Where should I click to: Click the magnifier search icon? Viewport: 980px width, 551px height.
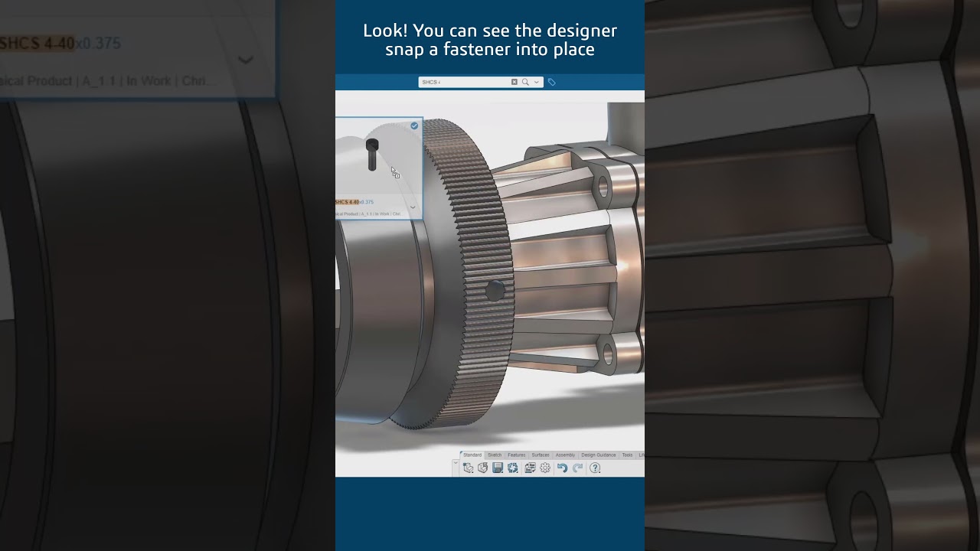(x=525, y=82)
